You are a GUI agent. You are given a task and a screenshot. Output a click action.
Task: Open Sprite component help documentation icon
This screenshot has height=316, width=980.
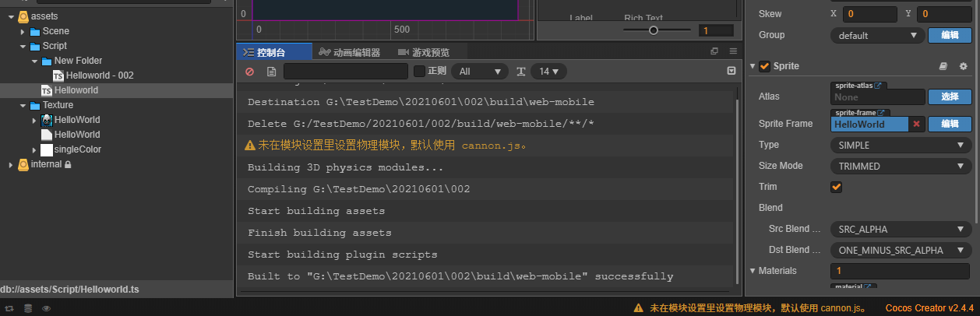pyautogui.click(x=943, y=66)
